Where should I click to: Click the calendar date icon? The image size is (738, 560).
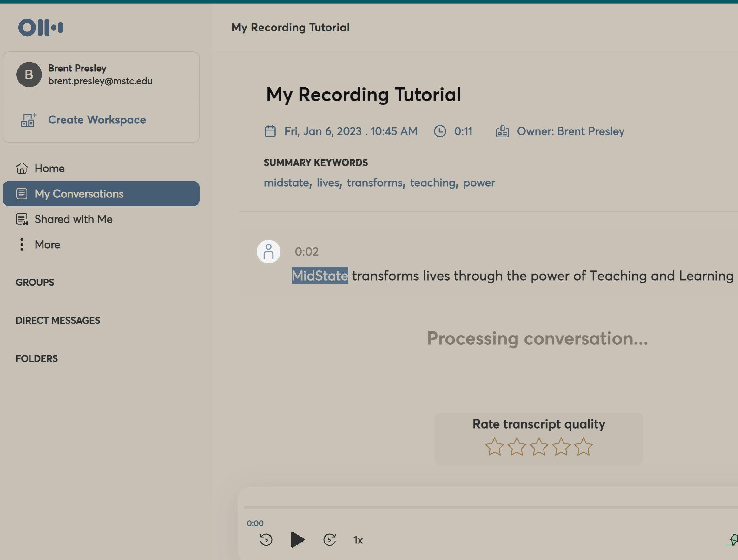click(270, 131)
